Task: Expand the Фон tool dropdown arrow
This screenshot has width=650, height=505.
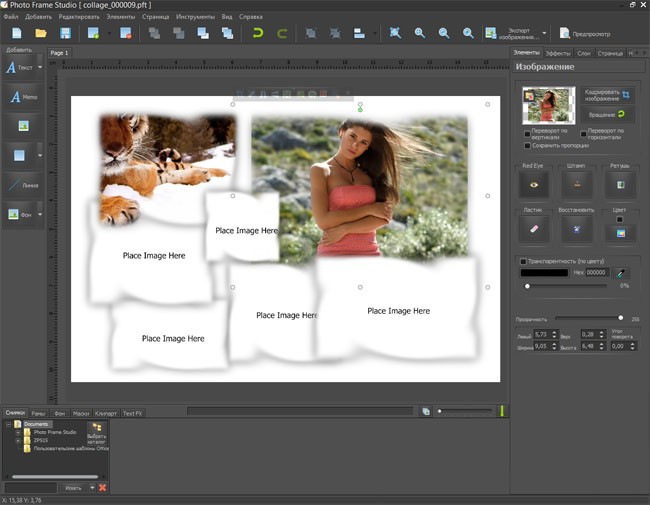Action: click(x=40, y=213)
